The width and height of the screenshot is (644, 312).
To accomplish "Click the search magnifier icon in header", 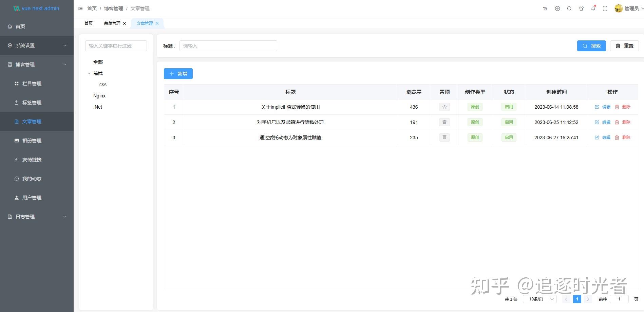I will click(569, 8).
